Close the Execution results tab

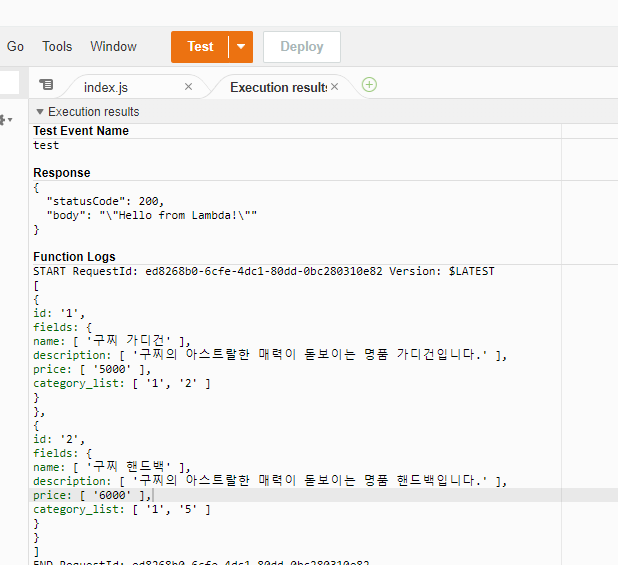tap(335, 87)
